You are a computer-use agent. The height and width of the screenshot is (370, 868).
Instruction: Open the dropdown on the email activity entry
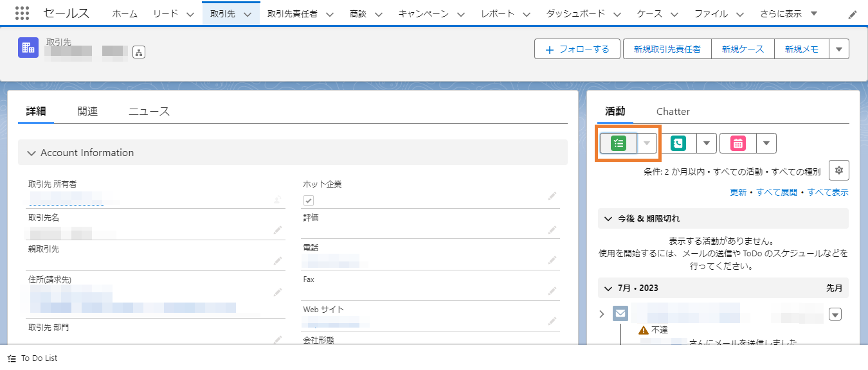click(x=835, y=313)
